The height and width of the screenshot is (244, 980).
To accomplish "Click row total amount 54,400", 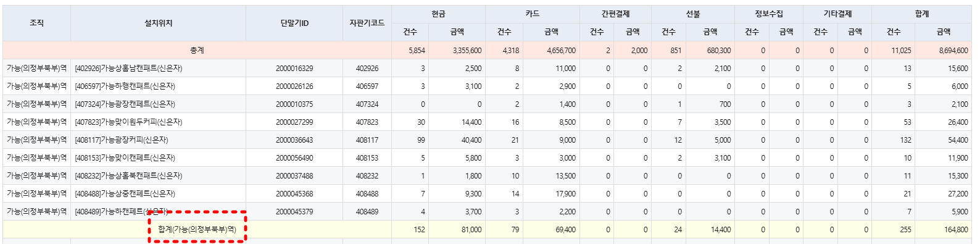I will point(958,140).
